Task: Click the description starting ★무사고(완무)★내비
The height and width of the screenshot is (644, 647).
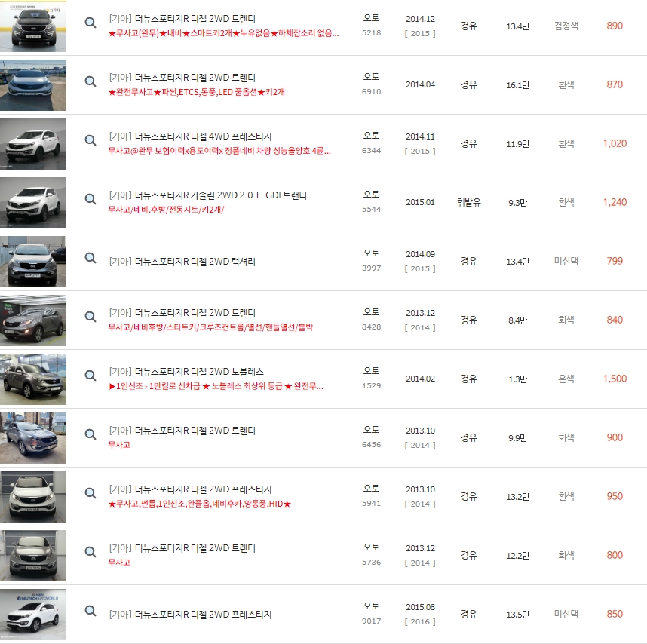Action: click(224, 33)
